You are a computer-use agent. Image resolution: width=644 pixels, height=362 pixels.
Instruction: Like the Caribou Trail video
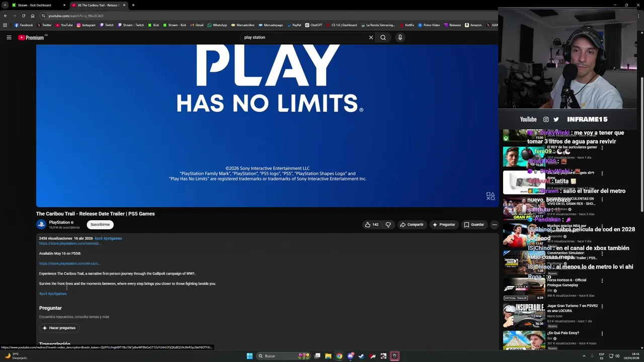371,225
